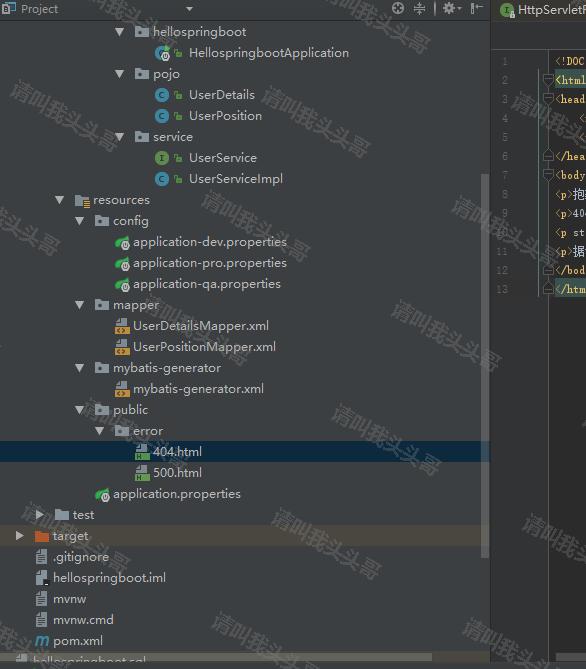Select application-pro.properties file name
Screen dimensions: 586x669
click(210, 263)
